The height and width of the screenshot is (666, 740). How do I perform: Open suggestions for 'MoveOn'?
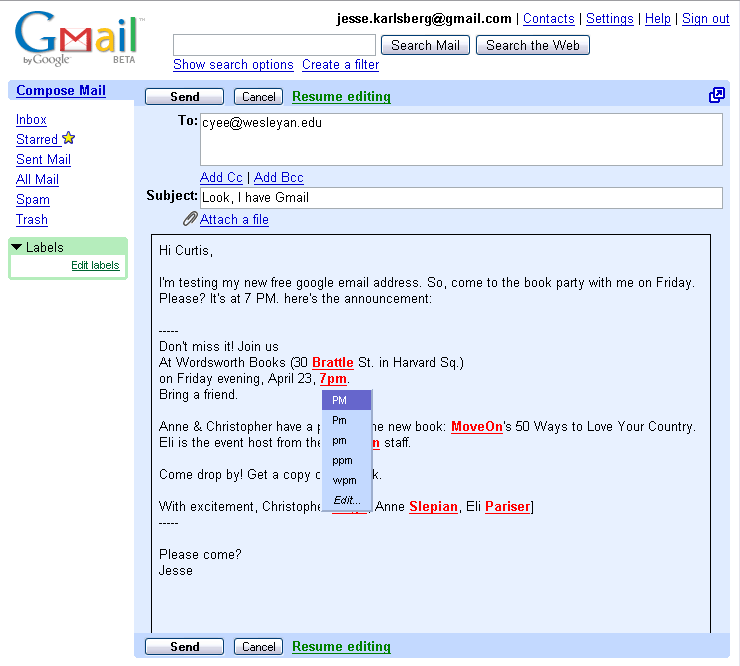click(x=475, y=426)
